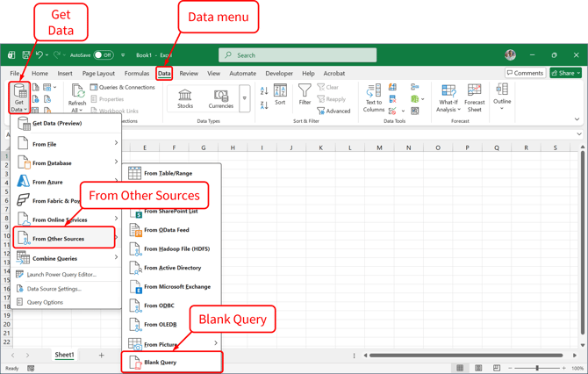
Task: Open the File tab
Action: (x=15, y=74)
